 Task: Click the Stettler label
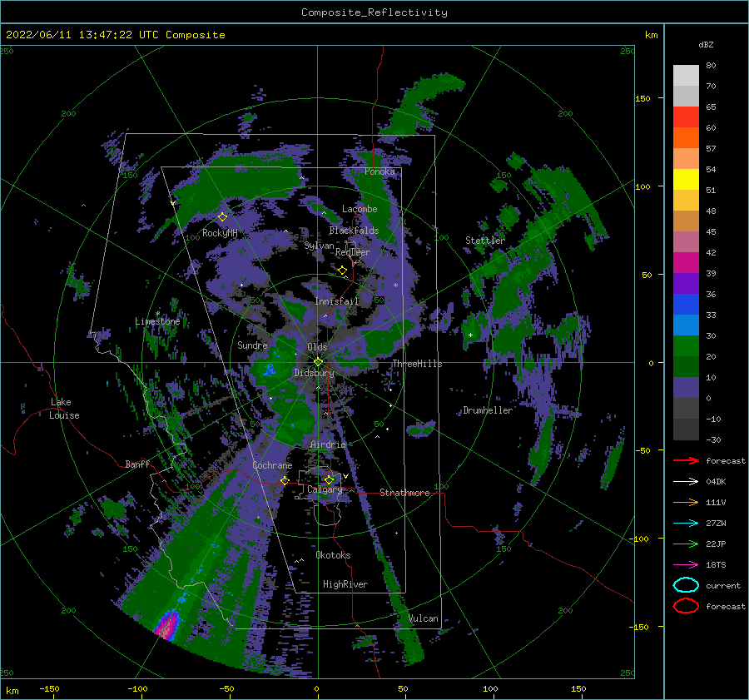click(485, 241)
